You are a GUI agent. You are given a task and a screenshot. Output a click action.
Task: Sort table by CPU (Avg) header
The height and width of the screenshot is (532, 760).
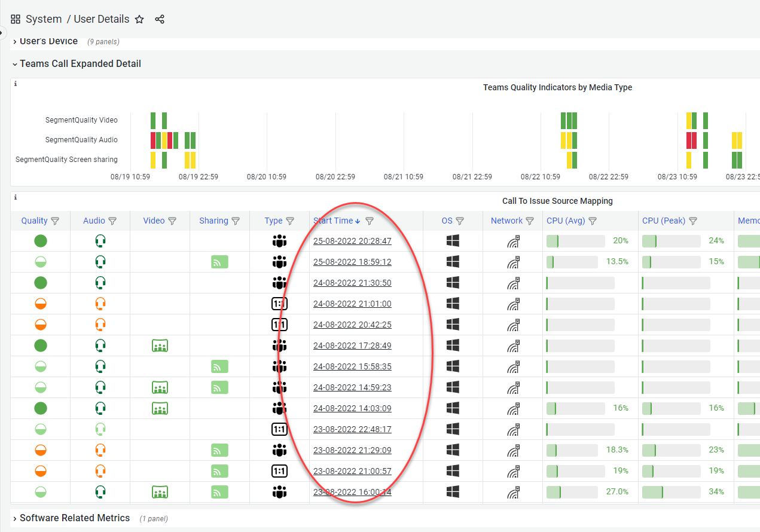click(x=566, y=221)
